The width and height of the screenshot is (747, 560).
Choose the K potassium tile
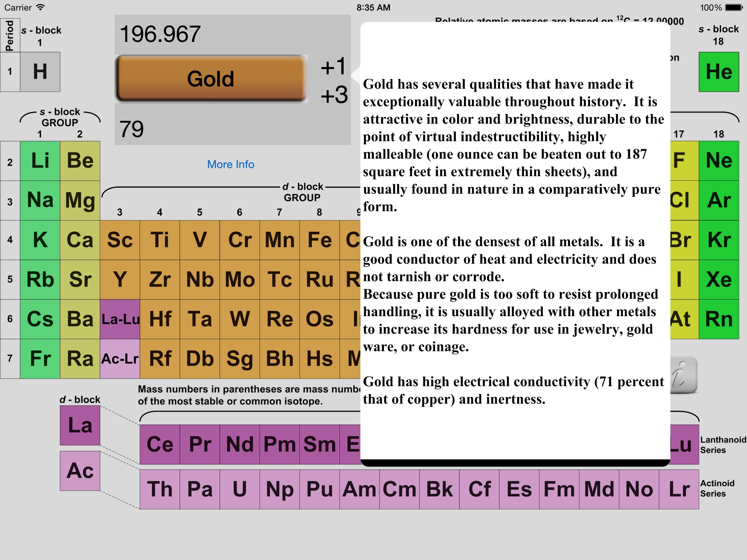click(40, 240)
